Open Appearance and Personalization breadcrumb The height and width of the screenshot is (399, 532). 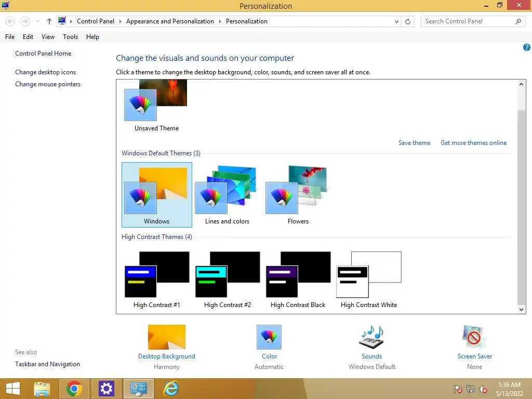tap(170, 21)
